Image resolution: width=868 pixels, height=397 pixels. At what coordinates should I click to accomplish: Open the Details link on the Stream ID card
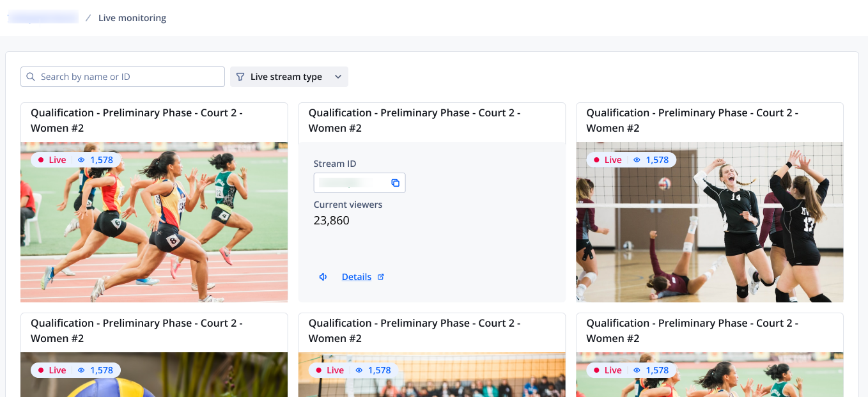tap(357, 276)
